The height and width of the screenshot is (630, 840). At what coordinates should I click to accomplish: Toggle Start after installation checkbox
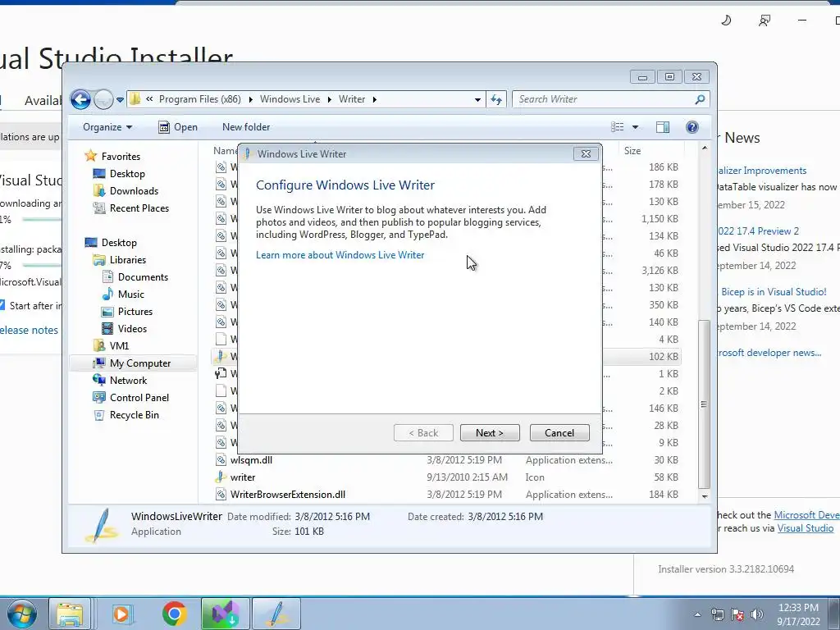pyautogui.click(x=2, y=305)
